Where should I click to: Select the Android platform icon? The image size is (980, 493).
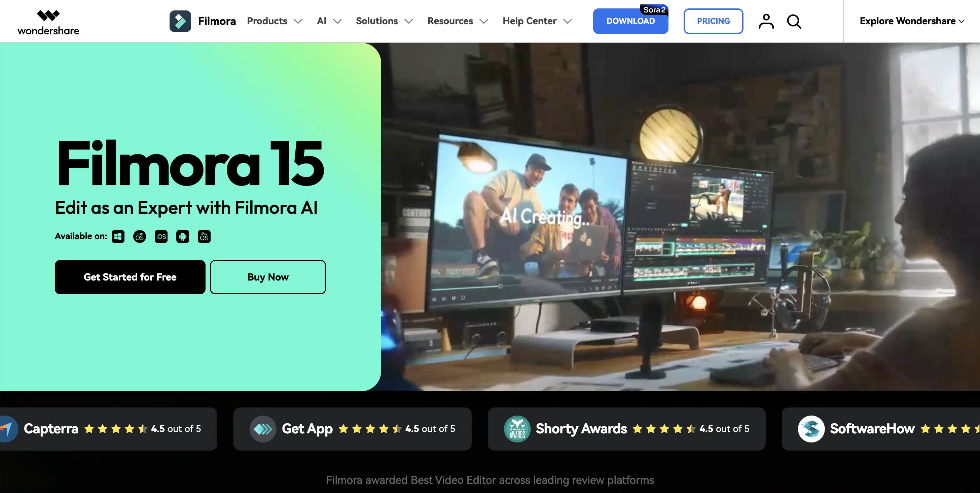coord(183,236)
